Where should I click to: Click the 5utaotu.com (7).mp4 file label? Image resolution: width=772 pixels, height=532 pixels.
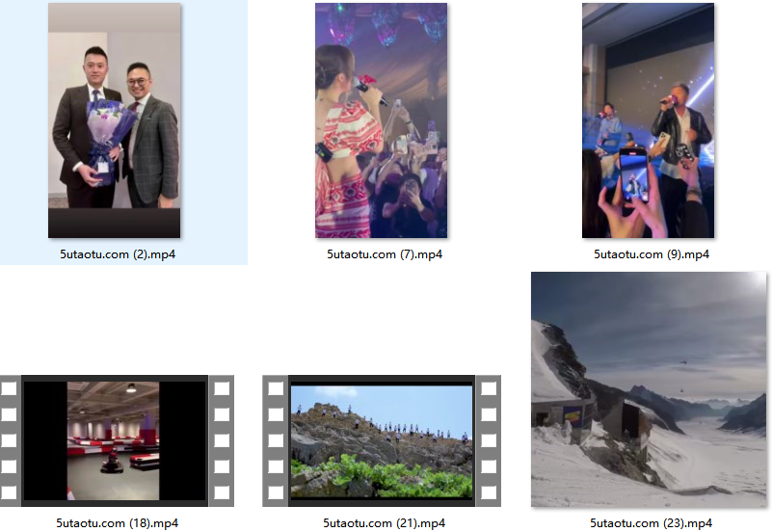click(x=384, y=254)
